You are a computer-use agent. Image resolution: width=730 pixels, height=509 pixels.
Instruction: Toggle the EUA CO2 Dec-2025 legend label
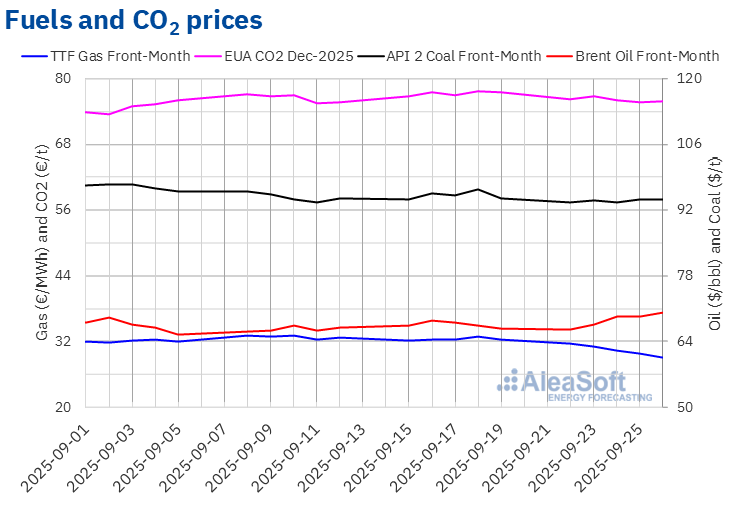click(x=292, y=56)
